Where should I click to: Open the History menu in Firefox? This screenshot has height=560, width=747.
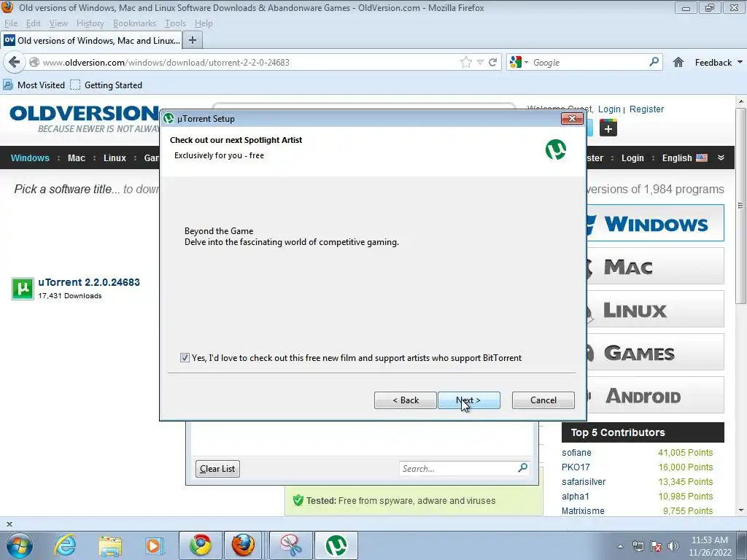pyautogui.click(x=90, y=23)
